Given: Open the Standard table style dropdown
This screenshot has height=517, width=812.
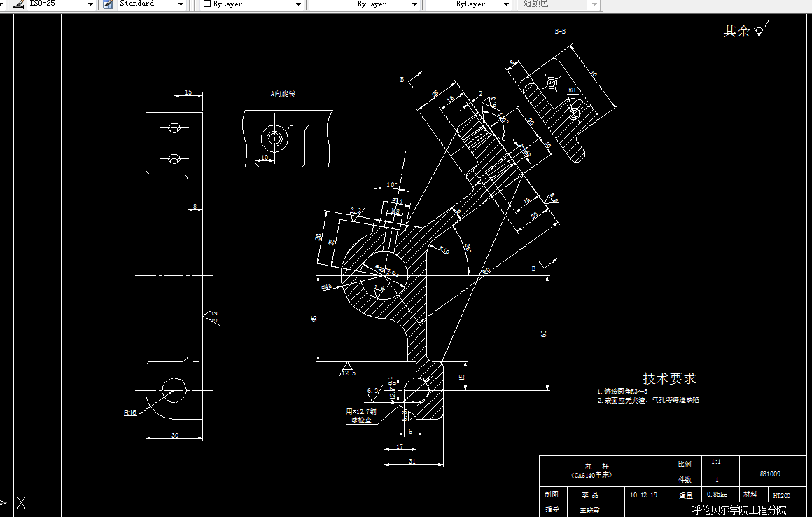Looking at the screenshot, I should click(181, 4).
